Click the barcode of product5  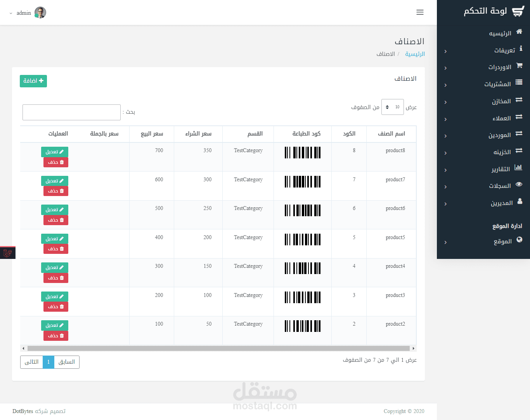[303, 240]
